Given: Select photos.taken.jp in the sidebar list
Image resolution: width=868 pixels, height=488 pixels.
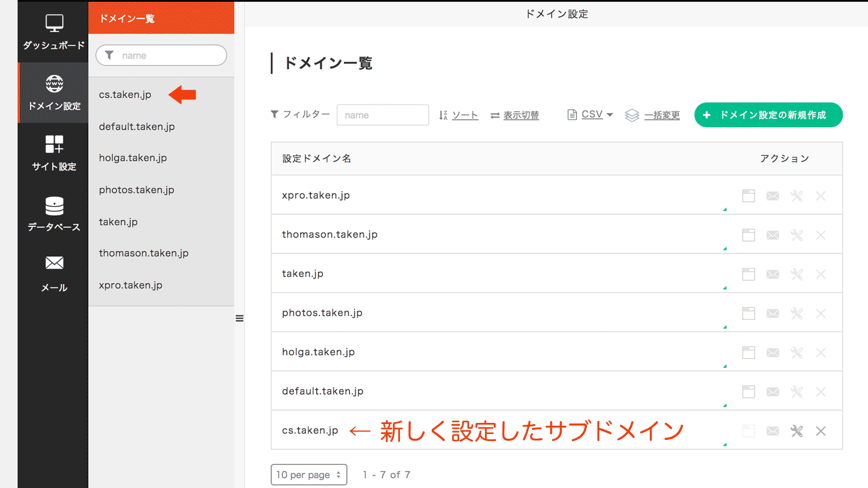Looking at the screenshot, I should [x=137, y=190].
